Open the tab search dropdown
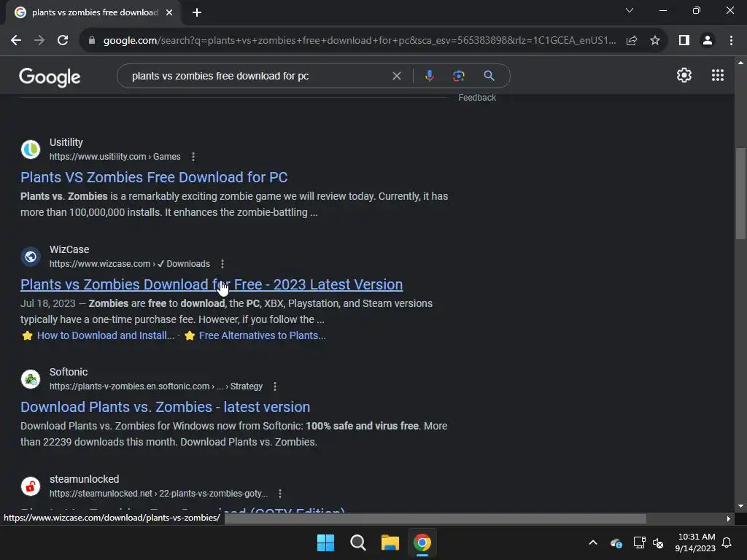 [630, 10]
